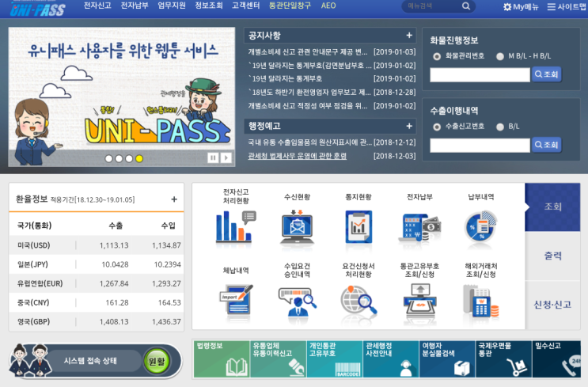Viewport: 588px width, 387px height.
Task: Open 전자신고 처리현황 bar chart icon
Action: 236,226
